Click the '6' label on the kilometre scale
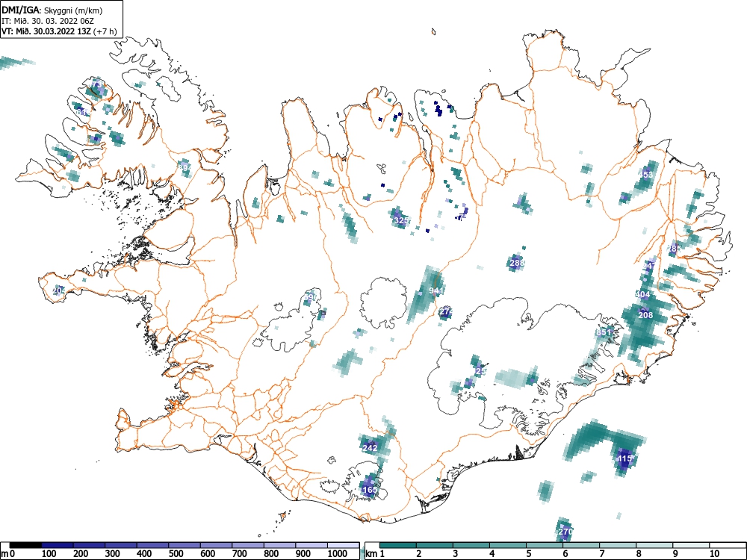747x560 pixels. point(565,554)
